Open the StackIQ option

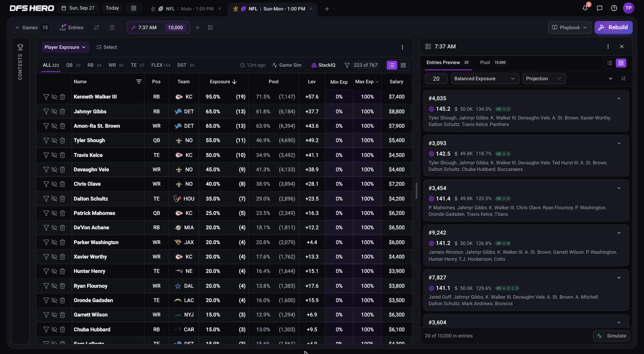click(323, 65)
